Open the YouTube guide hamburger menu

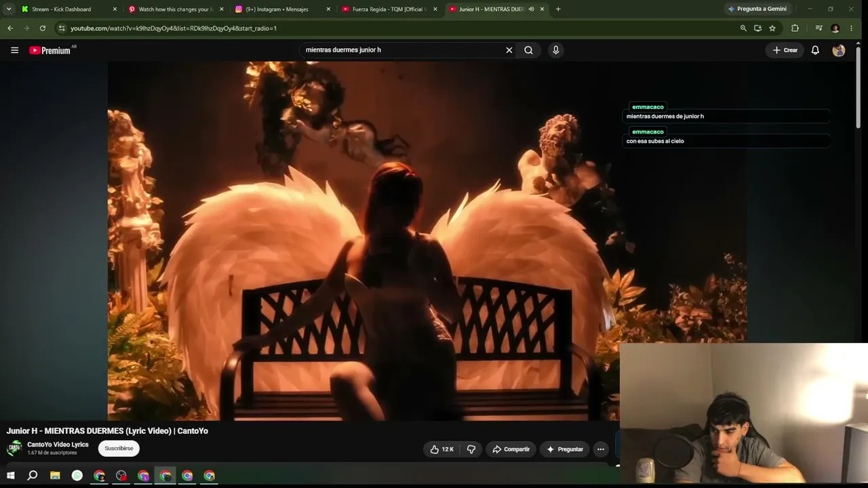tap(14, 50)
